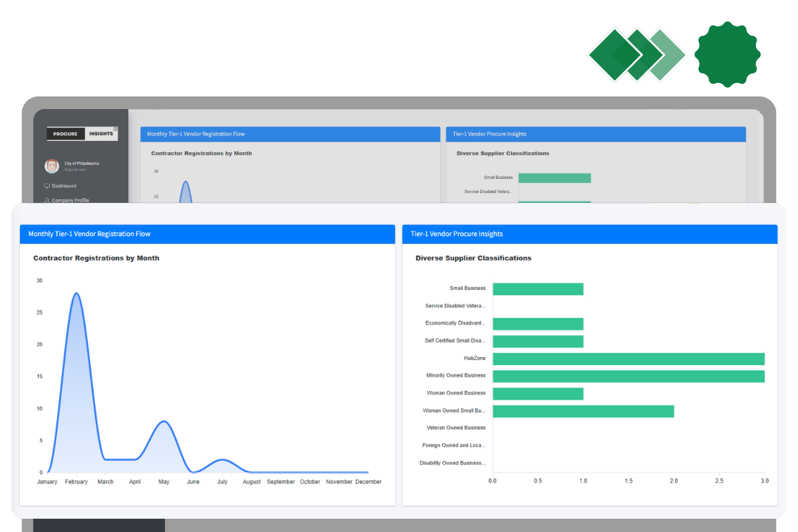The width and height of the screenshot is (798, 532).
Task: Click the Procure Insights logo
Action: (82, 134)
